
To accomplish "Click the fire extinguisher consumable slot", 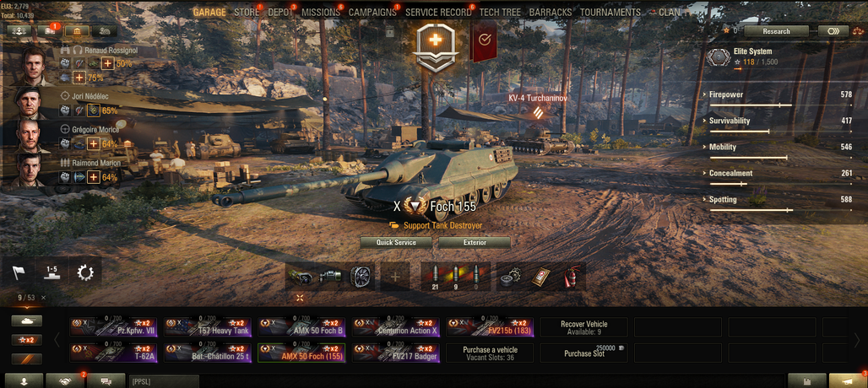I will (x=569, y=277).
